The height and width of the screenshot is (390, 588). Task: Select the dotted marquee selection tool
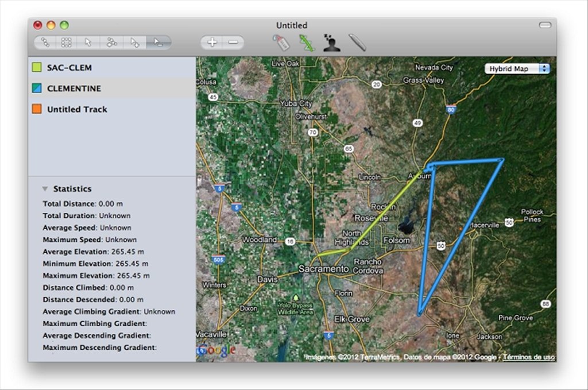(67, 43)
